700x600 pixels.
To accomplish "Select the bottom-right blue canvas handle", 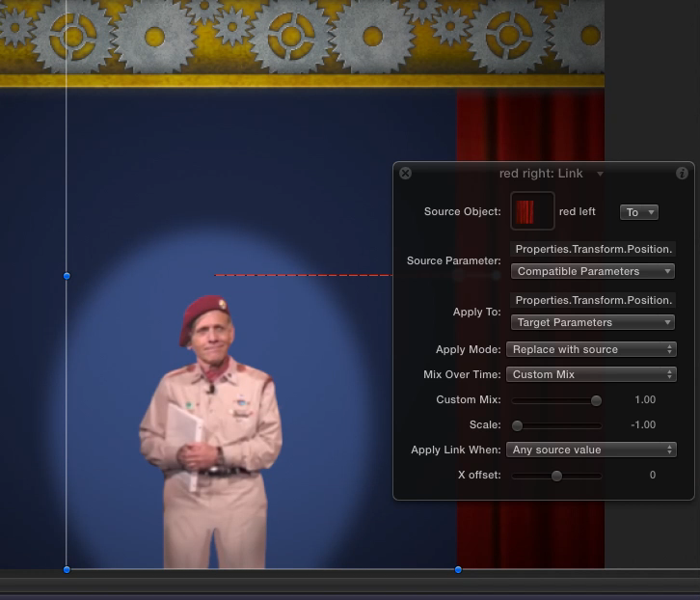I will 458,570.
